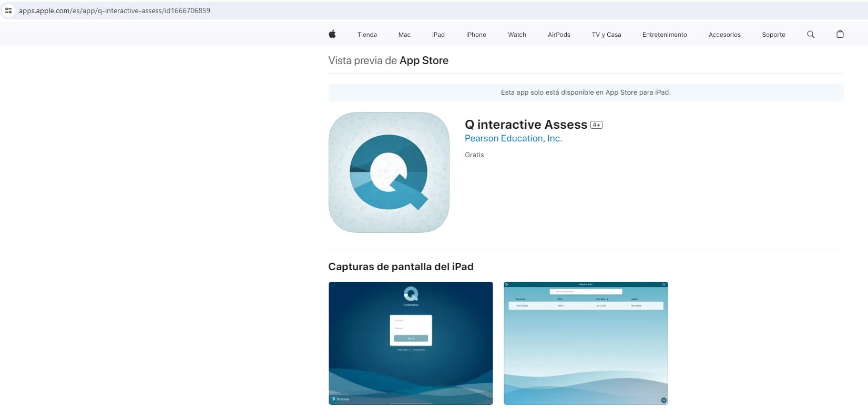Image resolution: width=868 pixels, height=420 pixels.
Task: Click the 4+ age rating badge
Action: tap(596, 125)
